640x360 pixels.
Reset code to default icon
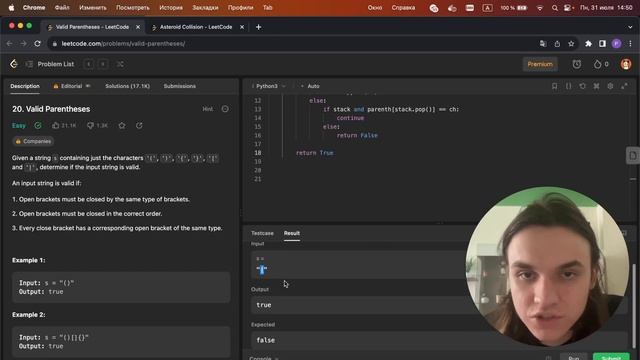(582, 86)
